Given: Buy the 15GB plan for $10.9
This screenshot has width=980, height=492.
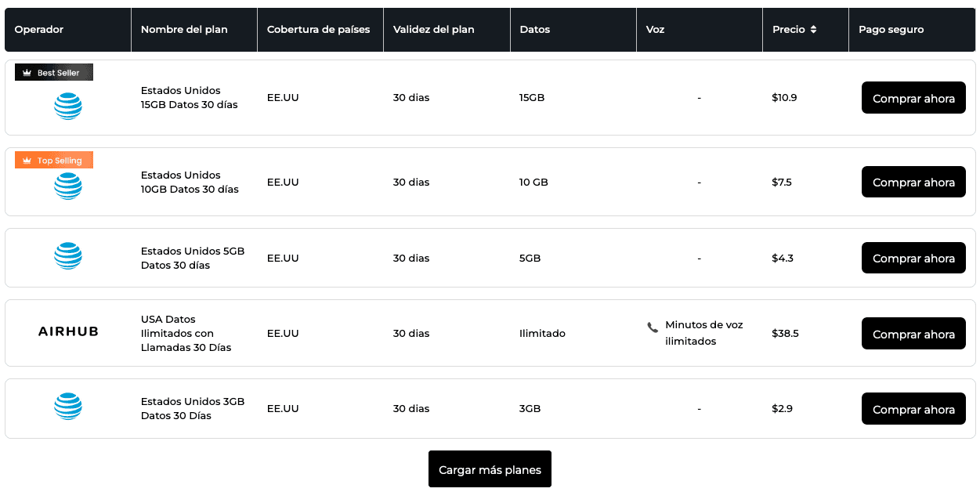Looking at the screenshot, I should coord(913,99).
